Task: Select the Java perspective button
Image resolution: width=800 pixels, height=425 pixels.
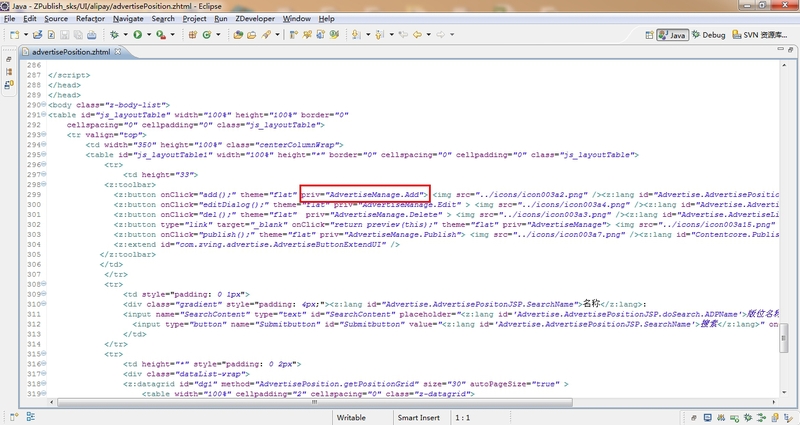Action: 672,35
